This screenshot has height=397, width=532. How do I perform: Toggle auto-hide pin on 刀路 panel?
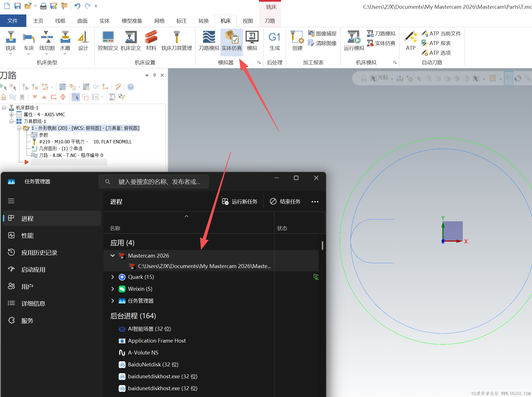coord(154,75)
